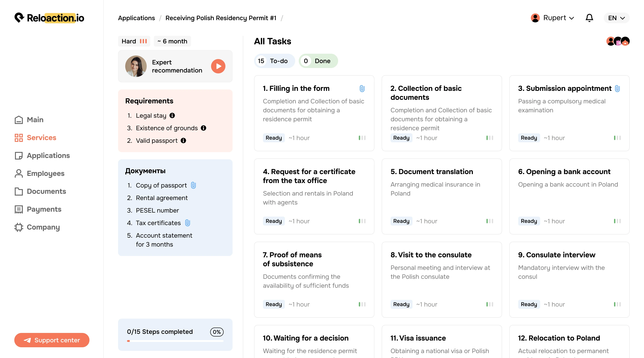Open Main in the sidebar

click(x=29, y=120)
